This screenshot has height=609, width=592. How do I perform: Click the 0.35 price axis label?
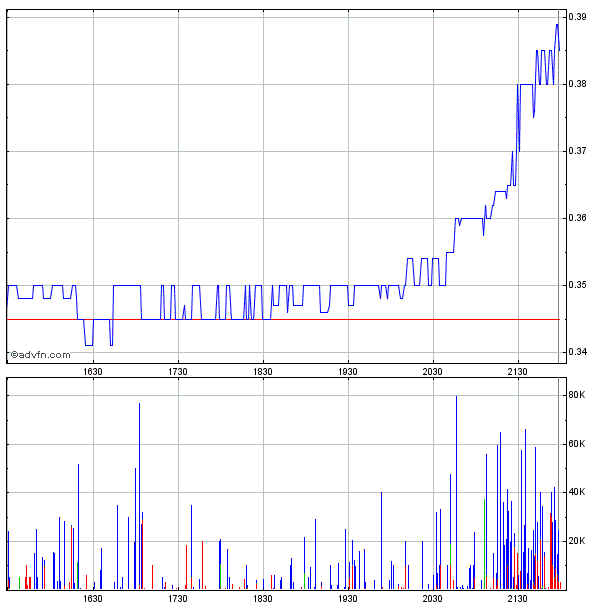(x=577, y=285)
